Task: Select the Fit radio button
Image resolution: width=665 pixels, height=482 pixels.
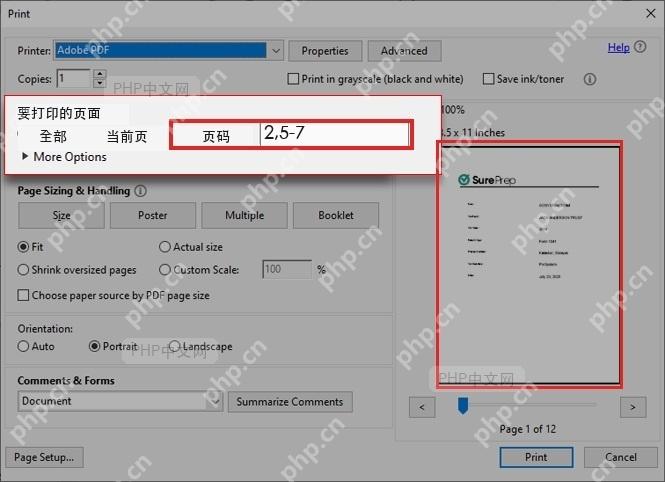Action: pyautogui.click(x=23, y=247)
